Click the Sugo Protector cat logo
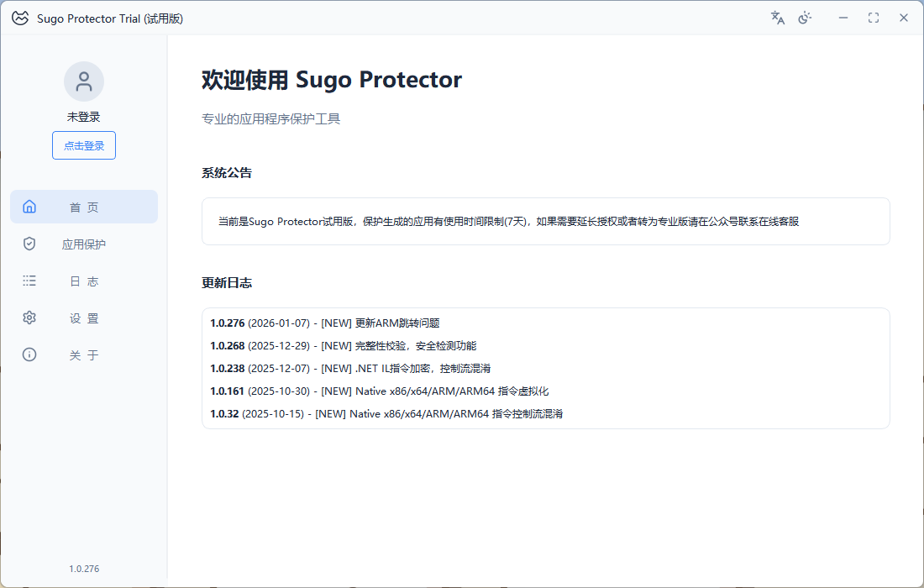The width and height of the screenshot is (924, 588). point(19,18)
